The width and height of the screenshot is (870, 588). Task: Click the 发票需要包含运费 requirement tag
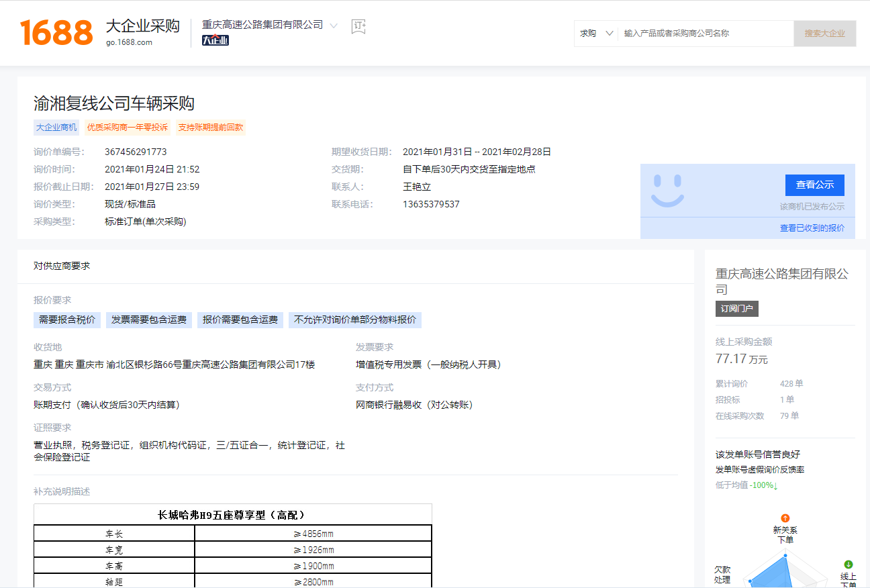(x=149, y=320)
